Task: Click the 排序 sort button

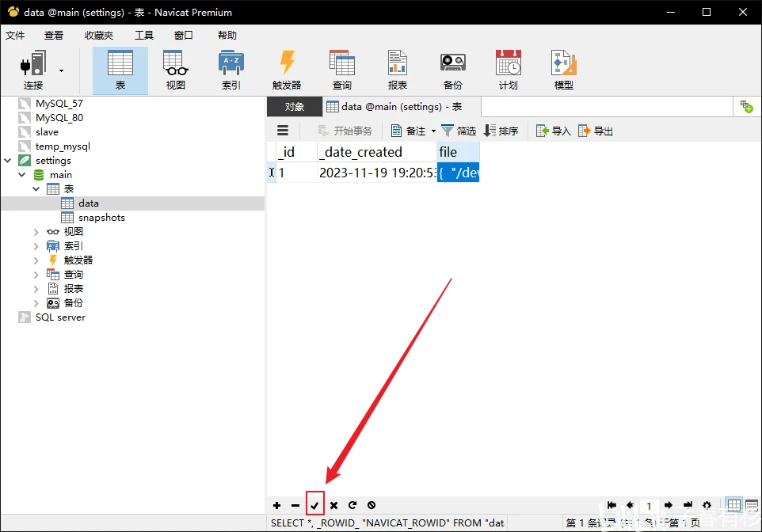Action: point(501,131)
